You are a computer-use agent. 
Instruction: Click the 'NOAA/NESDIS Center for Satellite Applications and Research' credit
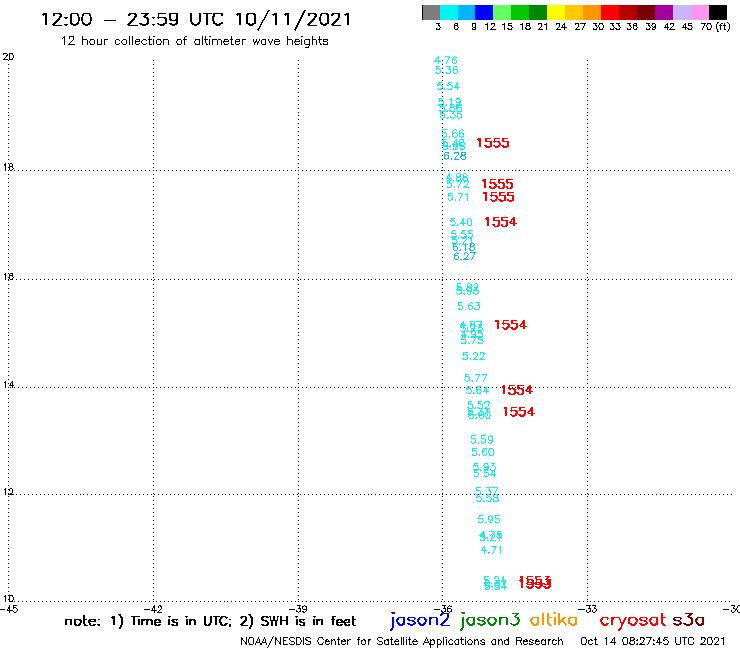(402, 642)
